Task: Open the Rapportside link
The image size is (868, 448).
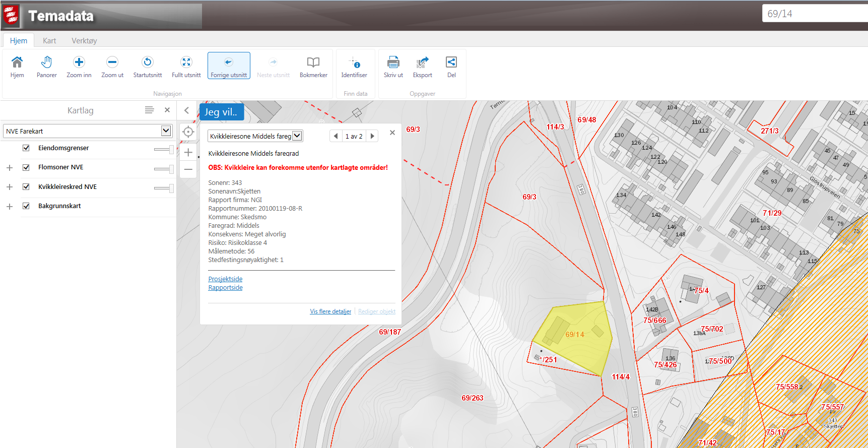Action: coord(225,287)
